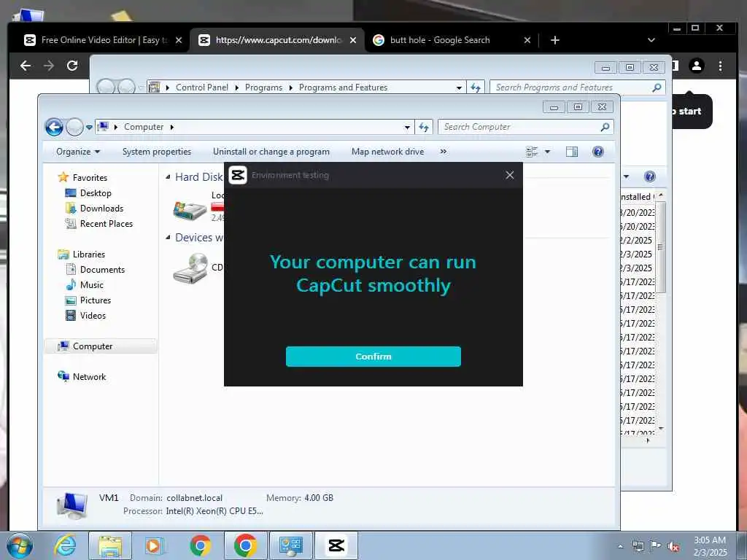
Task: Change view using the view icon
Action: [532, 152]
